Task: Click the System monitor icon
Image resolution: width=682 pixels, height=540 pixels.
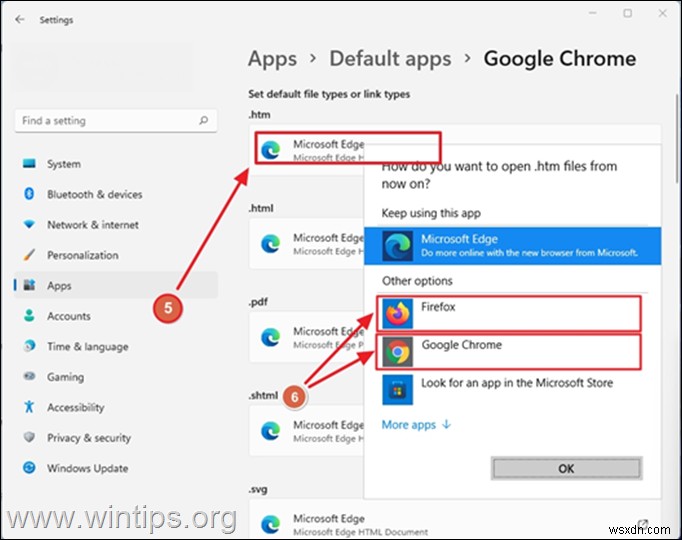Action: (29, 163)
